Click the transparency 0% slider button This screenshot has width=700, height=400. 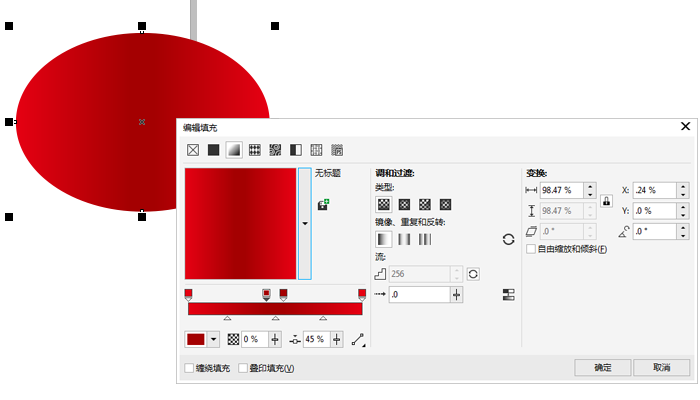[x=275, y=340]
